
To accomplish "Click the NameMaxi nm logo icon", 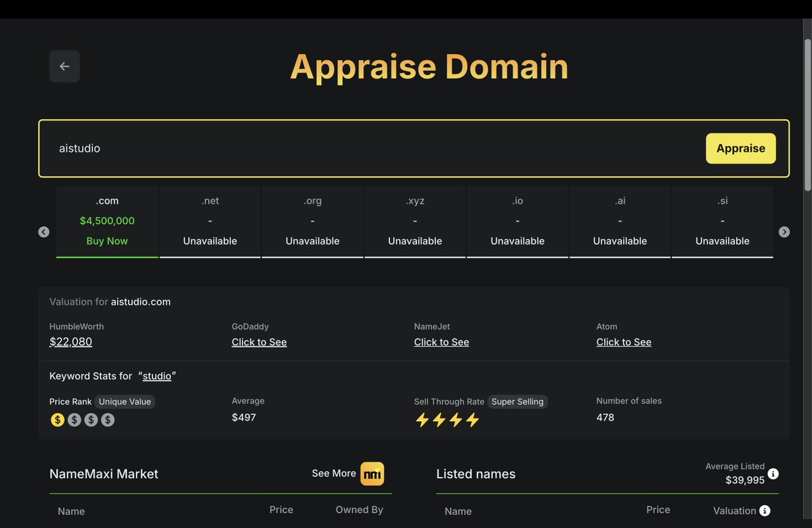I will click(x=372, y=474).
